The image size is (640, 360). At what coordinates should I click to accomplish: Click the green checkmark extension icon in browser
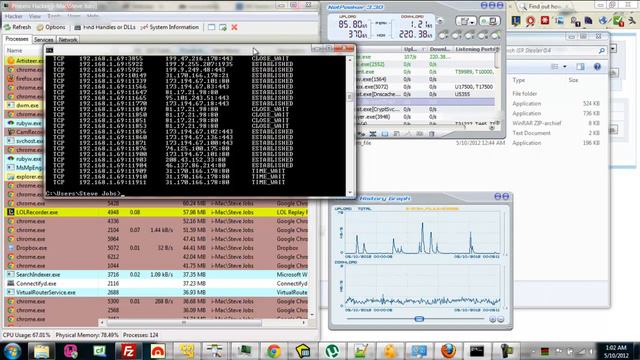pos(618,21)
